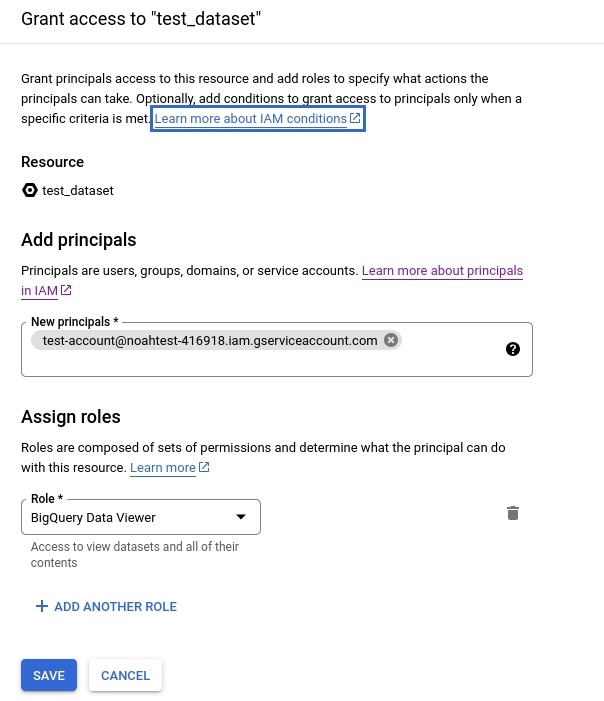Open the Role dropdown arrow

240,517
